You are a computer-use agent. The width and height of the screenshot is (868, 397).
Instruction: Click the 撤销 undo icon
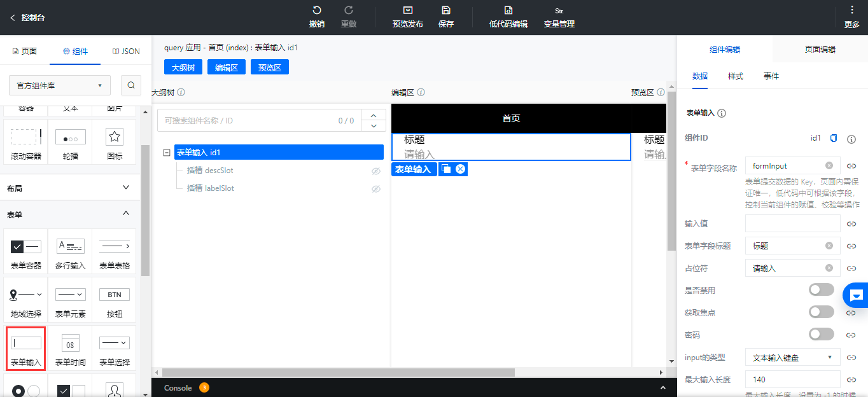pyautogui.click(x=316, y=10)
